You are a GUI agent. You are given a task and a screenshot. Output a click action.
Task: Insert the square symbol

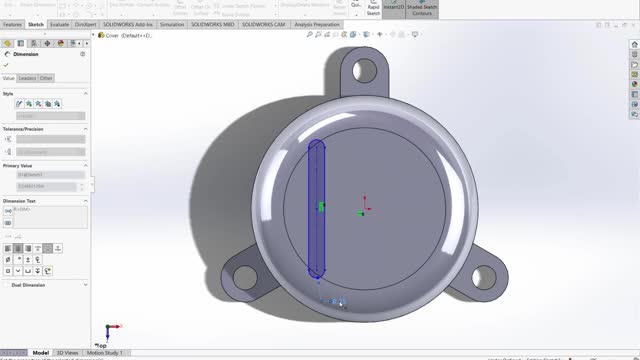(x=8, y=271)
